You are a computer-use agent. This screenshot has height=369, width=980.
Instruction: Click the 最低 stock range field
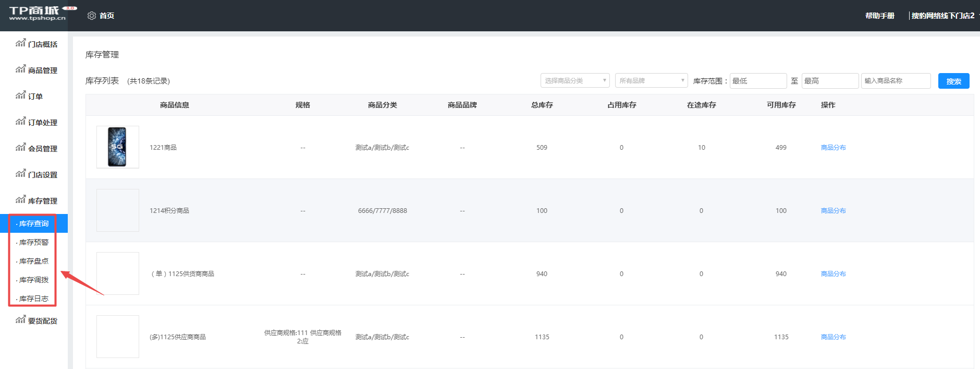[x=757, y=81]
